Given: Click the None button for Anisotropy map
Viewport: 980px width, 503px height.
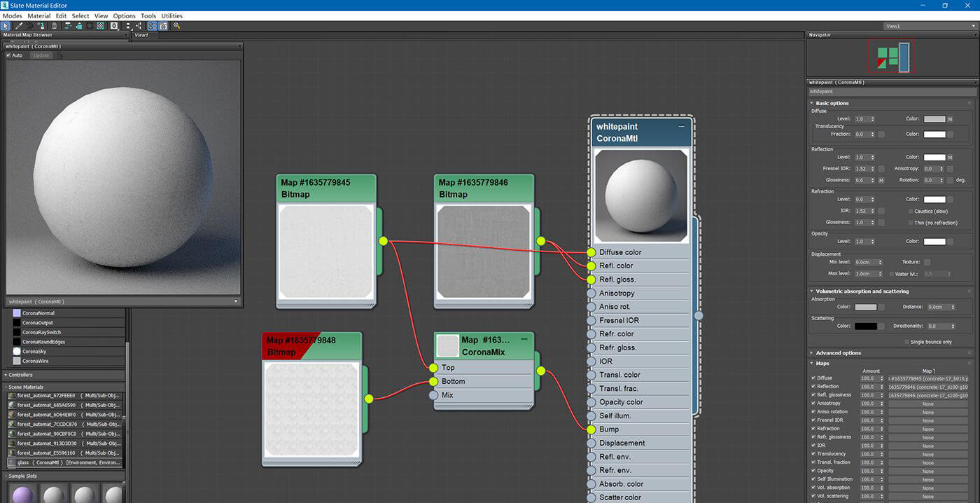Looking at the screenshot, I should click(x=927, y=404).
